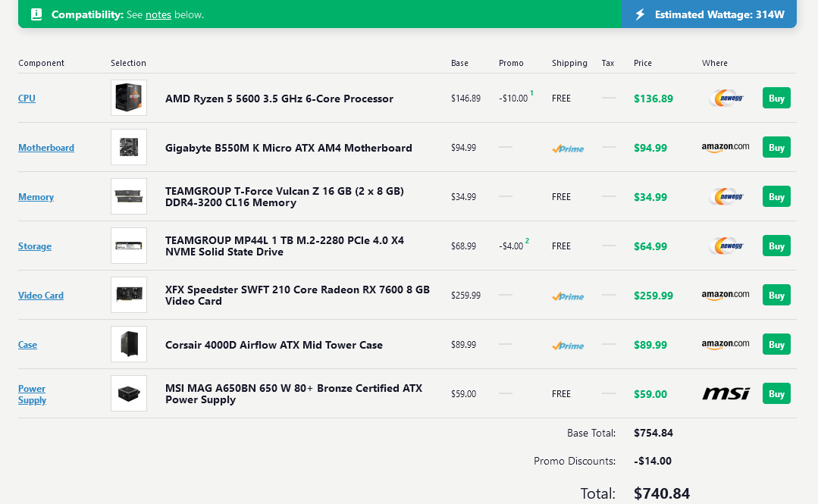Open the T-Force Vulcan Z memory thumbnail
818x504 pixels.
click(129, 196)
